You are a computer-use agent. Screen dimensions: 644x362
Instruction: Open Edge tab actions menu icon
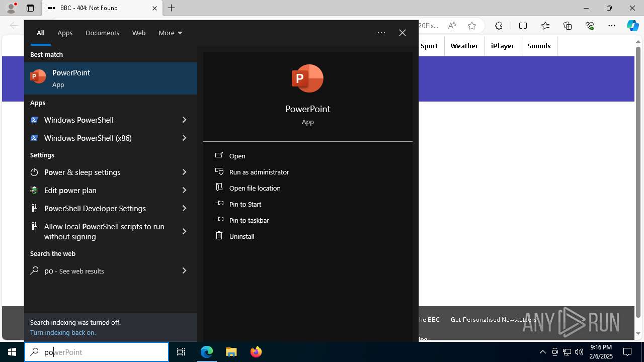coord(30,8)
